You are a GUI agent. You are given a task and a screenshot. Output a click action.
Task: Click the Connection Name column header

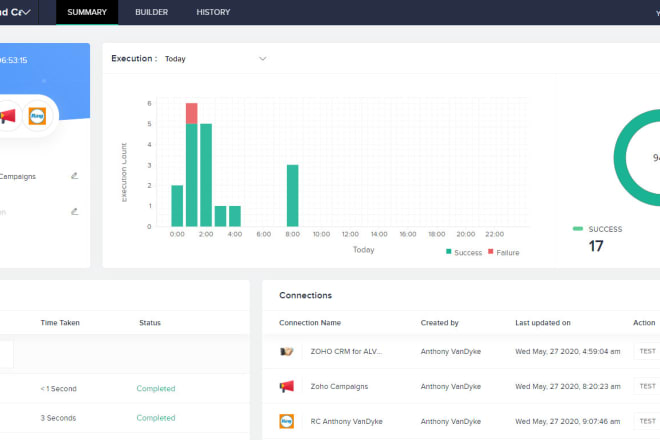310,323
